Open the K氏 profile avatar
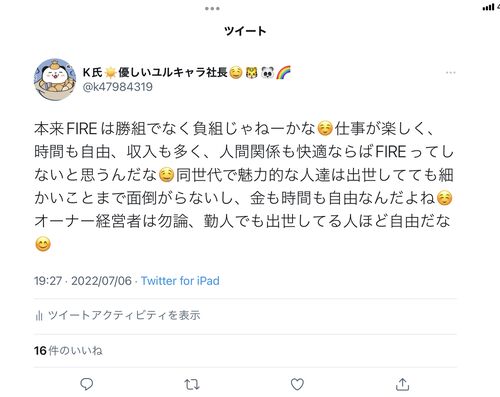The image size is (500, 397). [x=55, y=80]
